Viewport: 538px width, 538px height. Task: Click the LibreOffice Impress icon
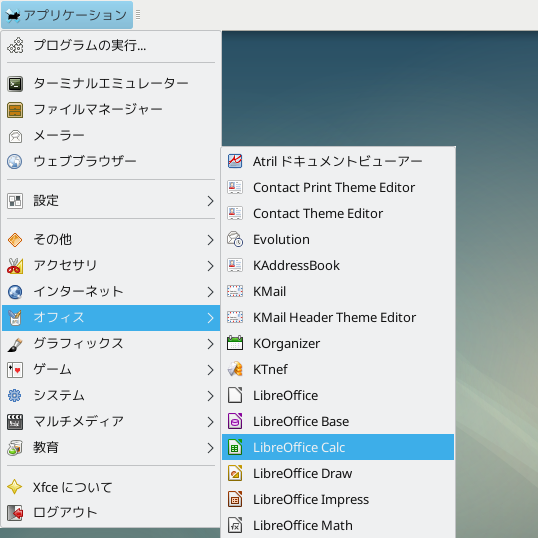pyautogui.click(x=235, y=499)
